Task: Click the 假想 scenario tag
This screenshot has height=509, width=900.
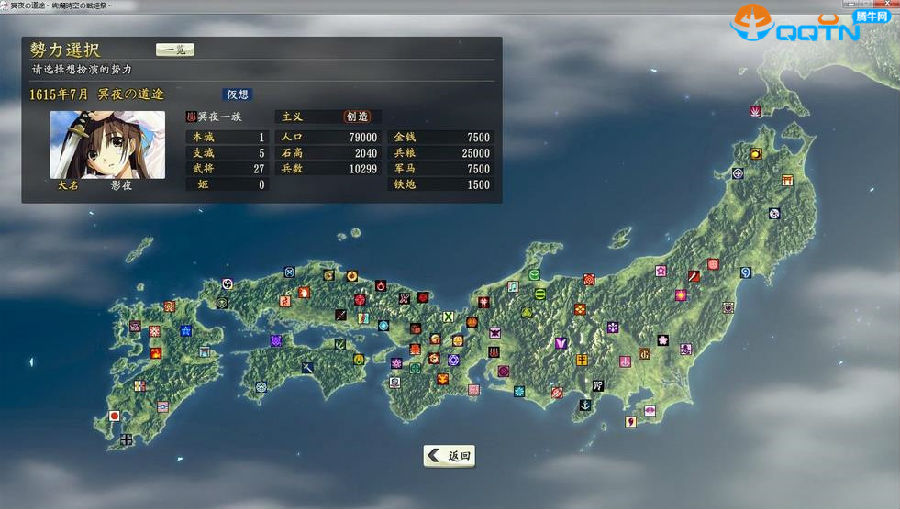Action: click(238, 94)
